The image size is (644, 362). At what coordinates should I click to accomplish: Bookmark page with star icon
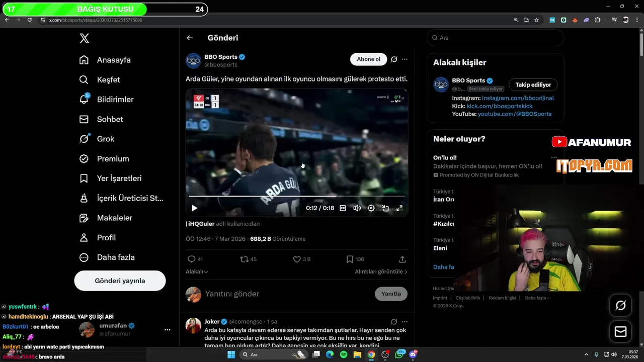click(536, 20)
